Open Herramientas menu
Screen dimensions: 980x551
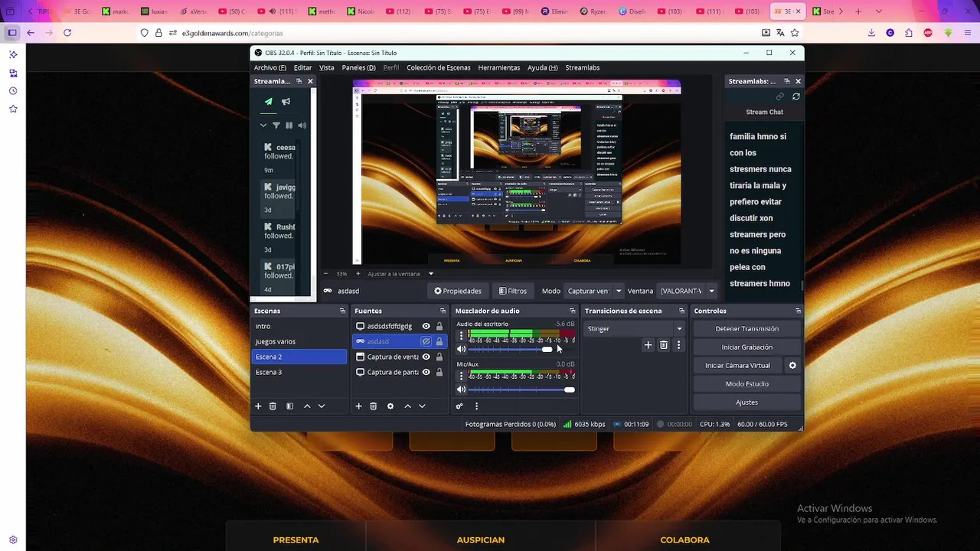pyautogui.click(x=499, y=67)
